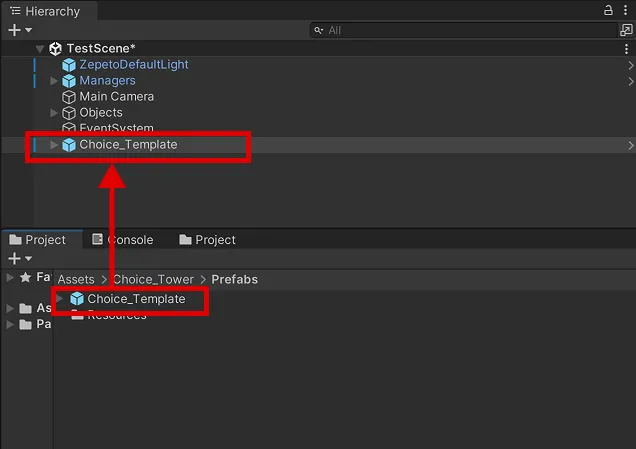Open the Hierarchy panel three-dot options menu
The height and width of the screenshot is (449, 636).
click(625, 10)
